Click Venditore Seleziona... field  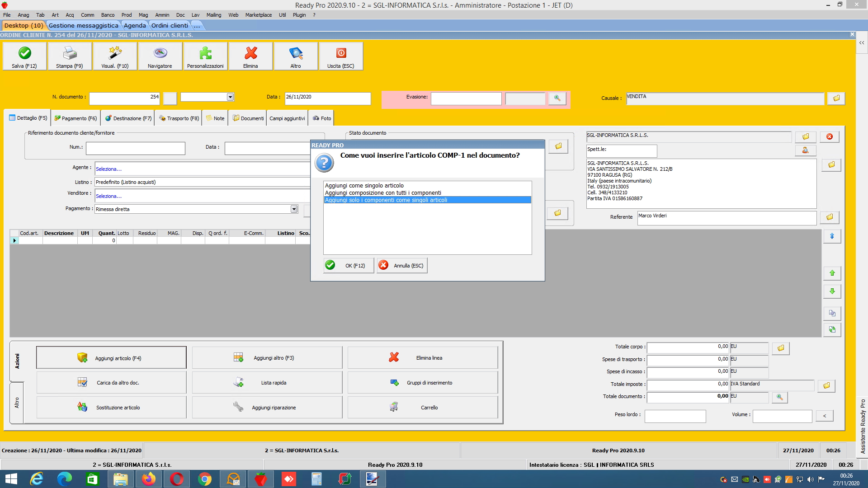pyautogui.click(x=202, y=196)
